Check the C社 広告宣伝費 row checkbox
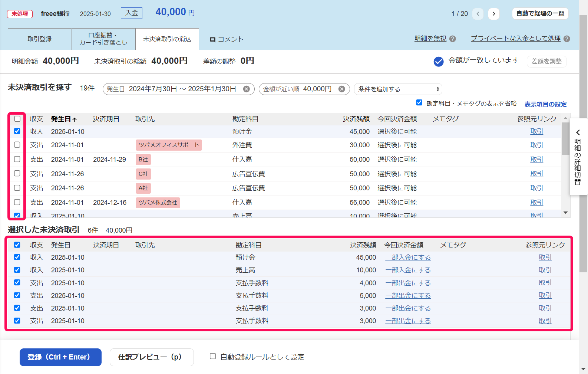The image size is (588, 374). (x=17, y=173)
